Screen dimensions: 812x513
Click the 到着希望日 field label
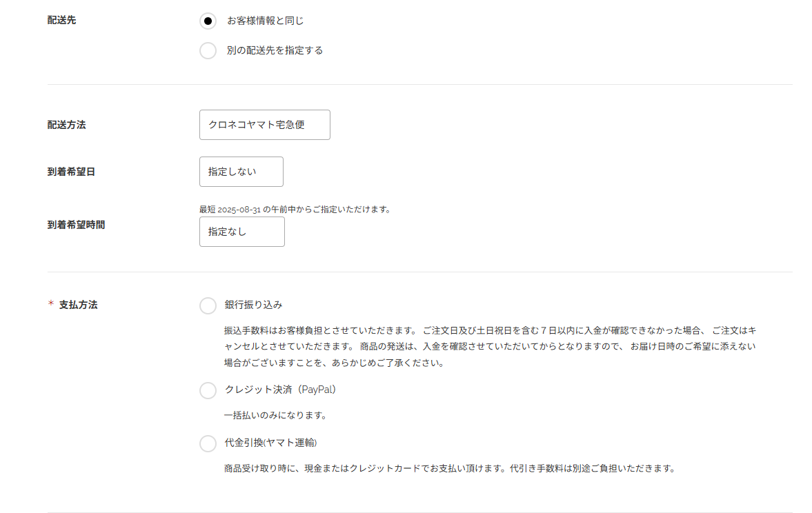coord(71,172)
